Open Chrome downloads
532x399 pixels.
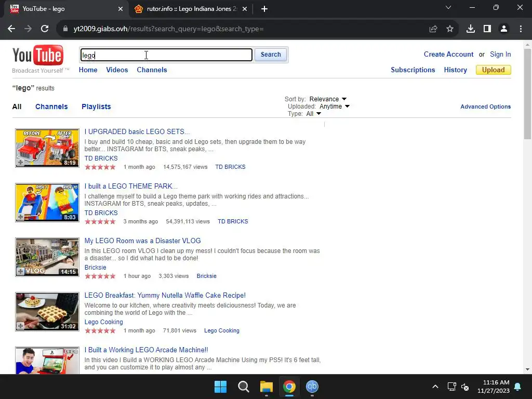tap(471, 29)
